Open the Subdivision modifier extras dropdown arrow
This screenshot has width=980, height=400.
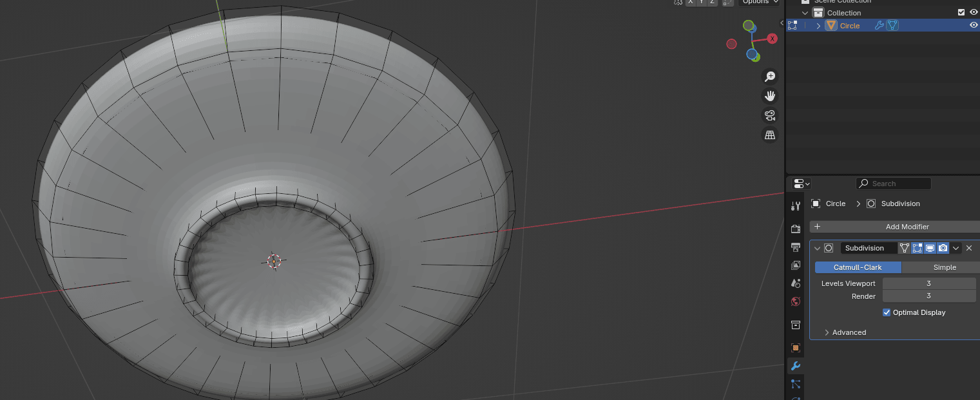click(x=956, y=248)
